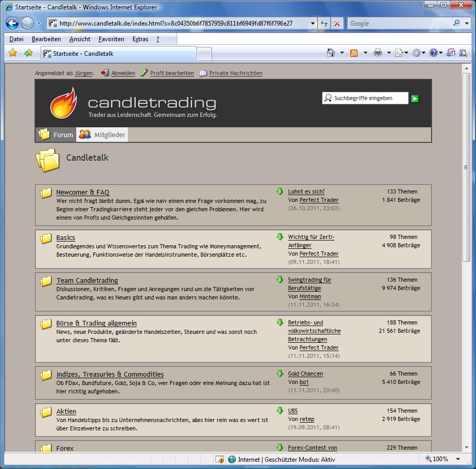Click the Börse & Trading allgemein folder icon

click(x=46, y=324)
